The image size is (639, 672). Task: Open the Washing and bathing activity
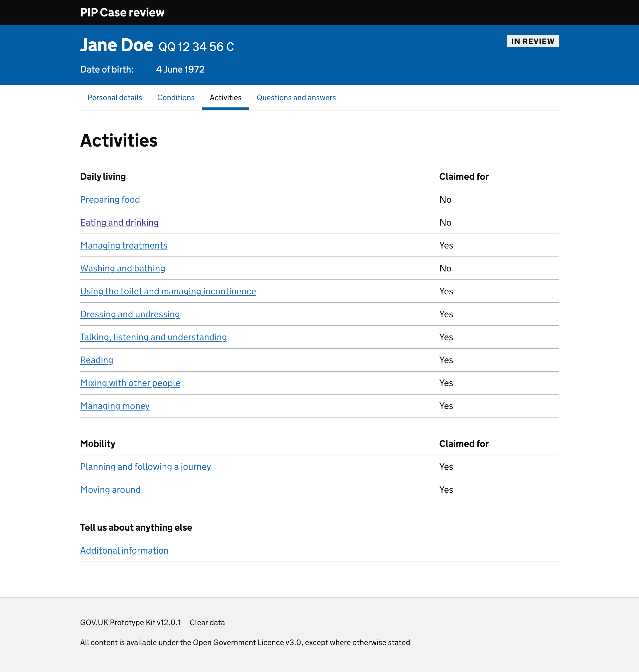click(x=122, y=269)
